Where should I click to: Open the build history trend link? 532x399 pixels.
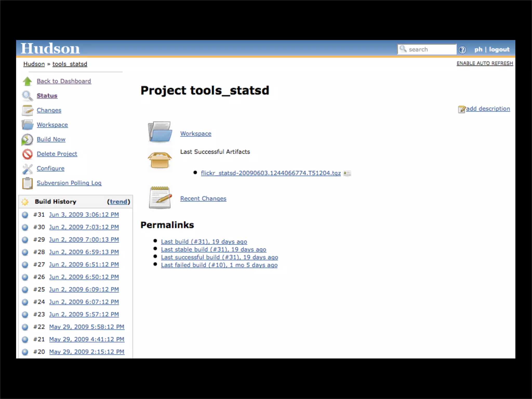coord(118,202)
